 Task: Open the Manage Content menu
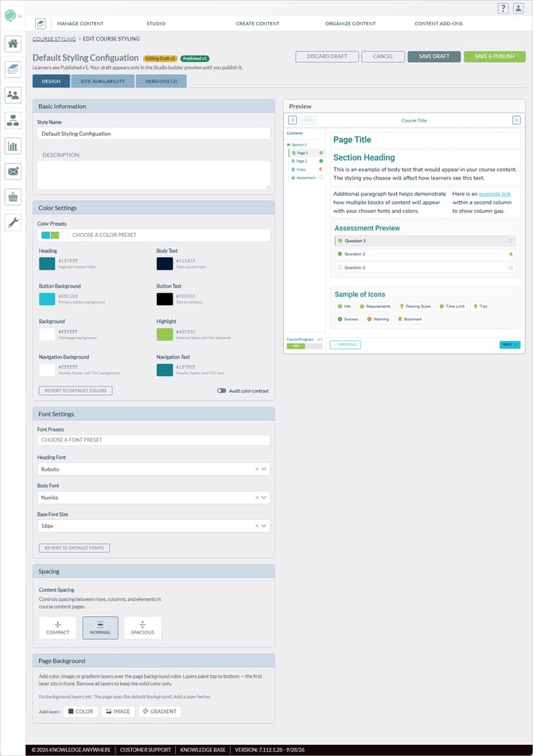pos(80,23)
